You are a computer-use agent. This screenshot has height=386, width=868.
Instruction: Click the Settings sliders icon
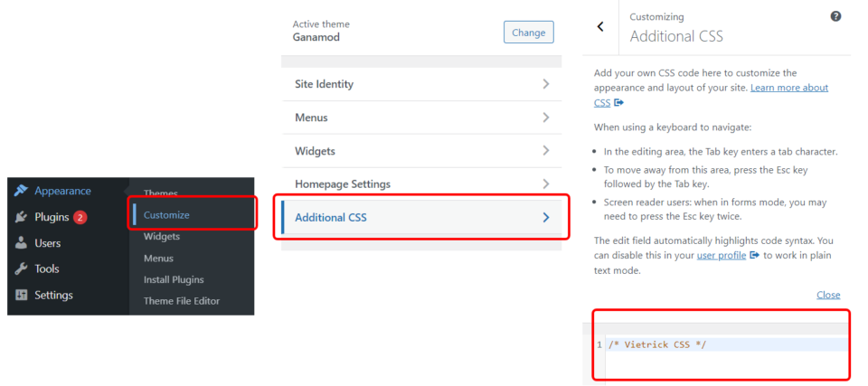[21, 295]
